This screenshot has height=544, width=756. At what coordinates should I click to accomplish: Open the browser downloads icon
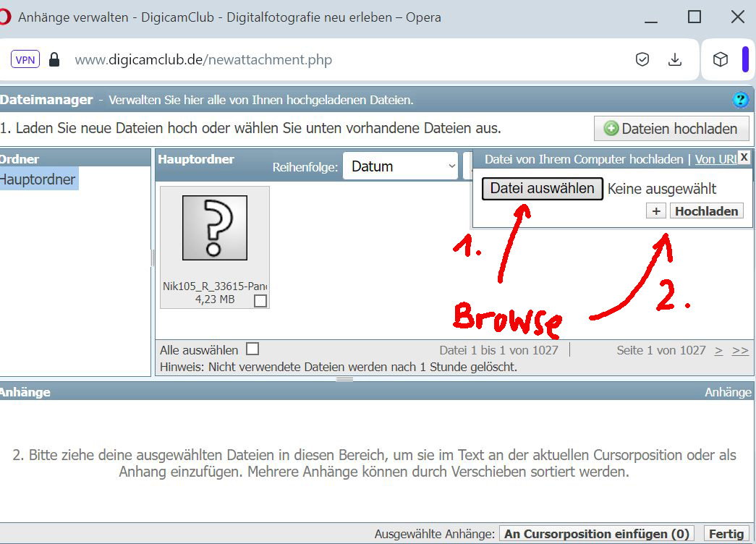(x=675, y=59)
